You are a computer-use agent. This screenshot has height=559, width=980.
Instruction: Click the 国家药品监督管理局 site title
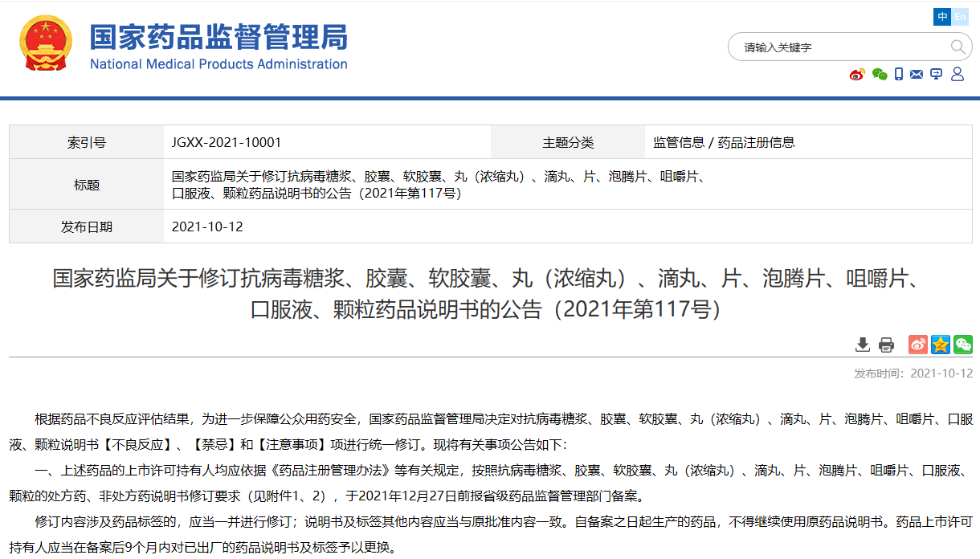tap(218, 38)
